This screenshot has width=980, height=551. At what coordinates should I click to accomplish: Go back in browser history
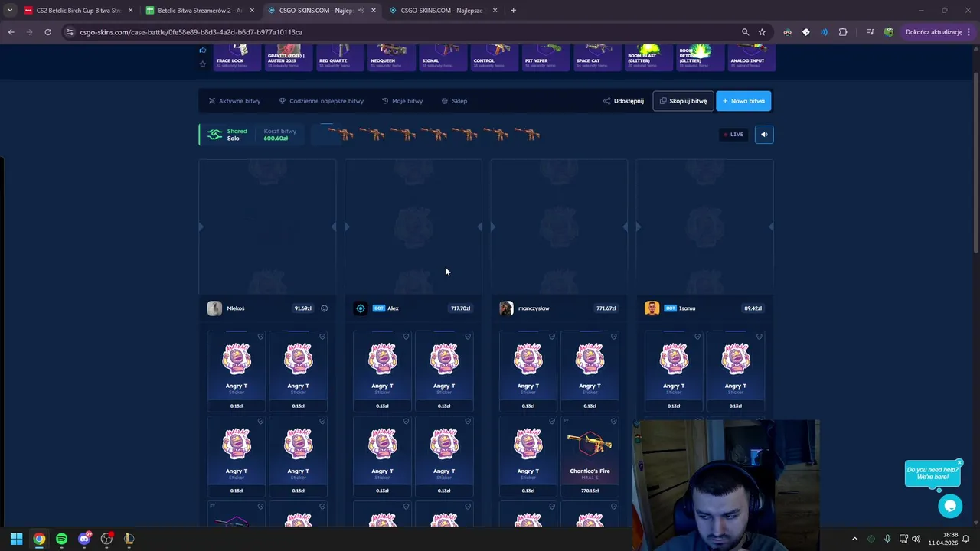pyautogui.click(x=11, y=32)
